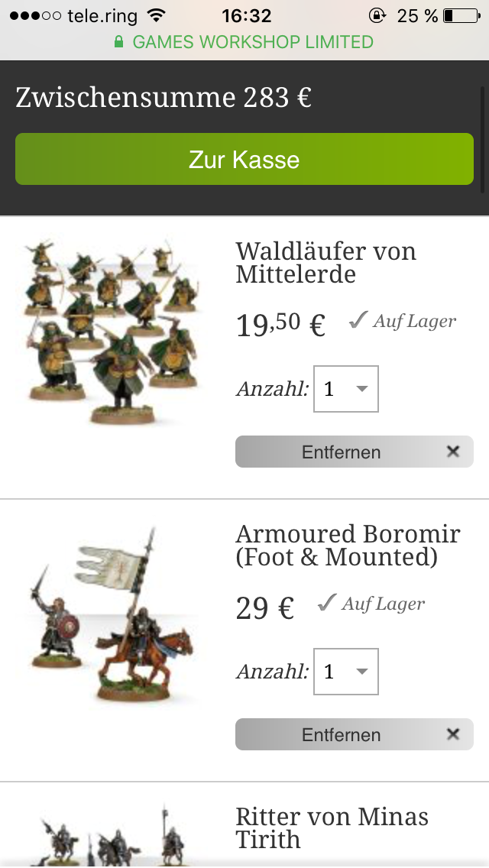Open the Waldläufer von Mittelerde product title
Viewport: 489px width, 868px height.
[x=326, y=263]
